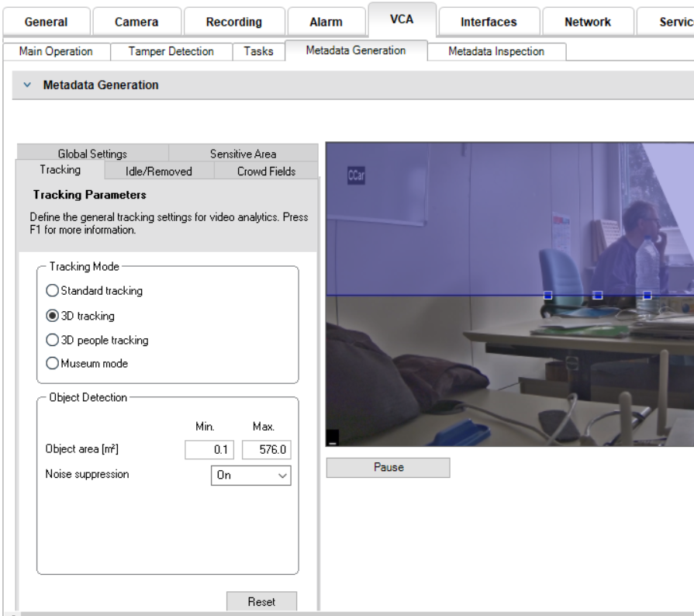Open the Tamper Detection tab
This screenshot has height=616, width=694.
click(171, 52)
